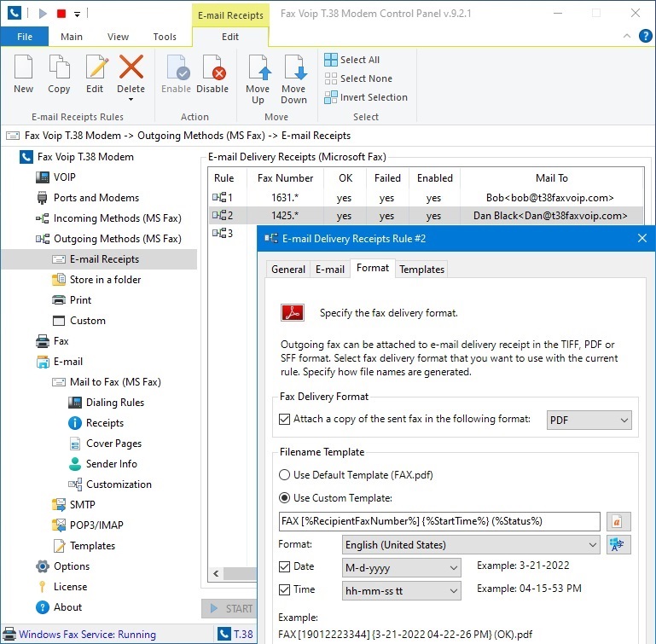This screenshot has height=644, width=656.
Task: Switch to the View ribbon tab
Action: (118, 37)
